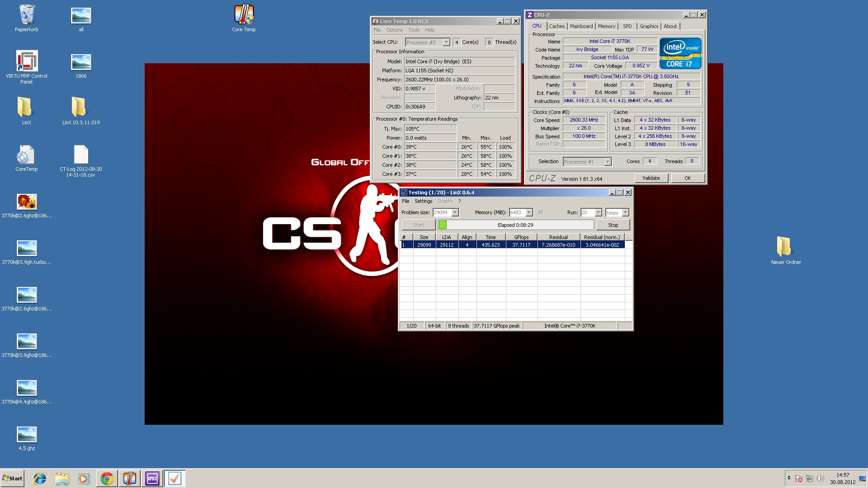Click Internet Explorer taskbar icon
The image size is (868, 488).
[40, 479]
